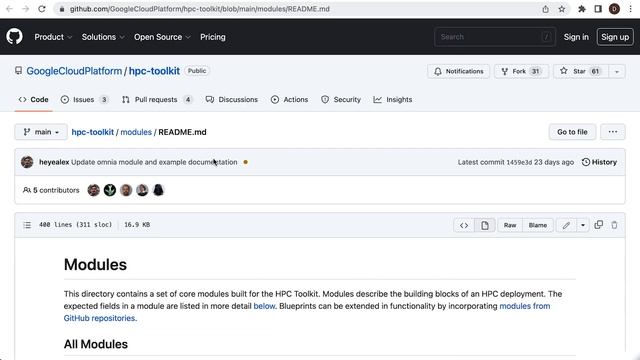Viewport: 640px width, 360px height.
Task: Click Sign in
Action: pos(576,37)
